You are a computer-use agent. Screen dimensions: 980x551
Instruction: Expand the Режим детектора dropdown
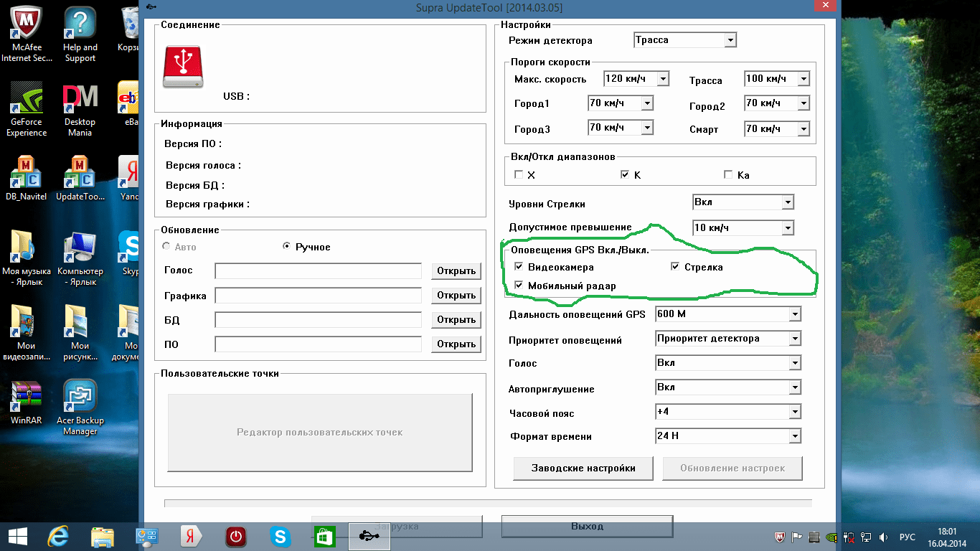pos(730,40)
